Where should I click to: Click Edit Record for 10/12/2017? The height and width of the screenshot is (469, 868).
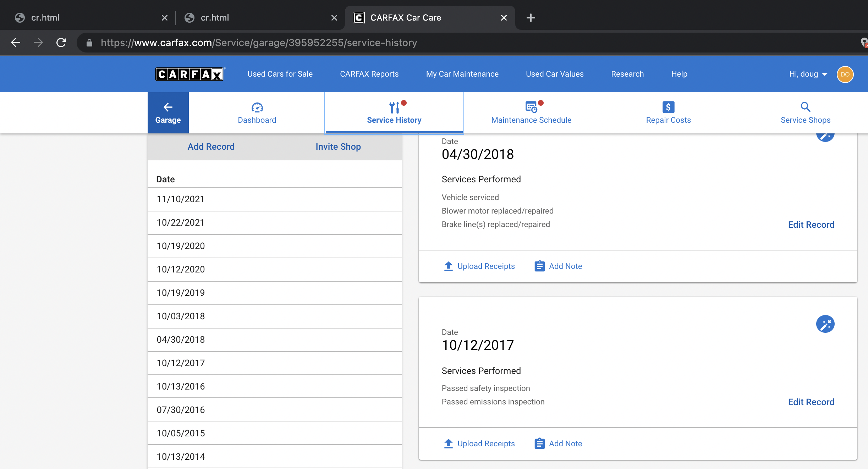811,402
